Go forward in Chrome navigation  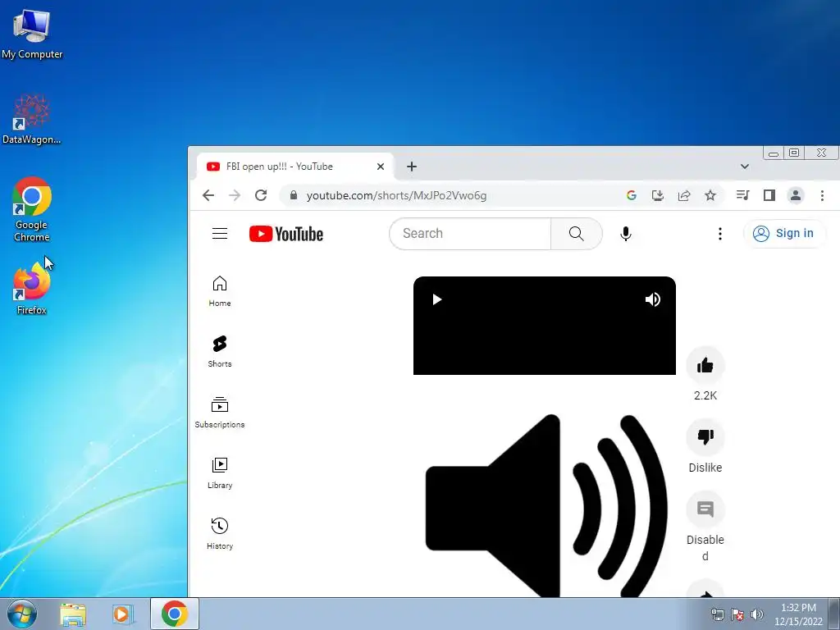pyautogui.click(x=235, y=195)
